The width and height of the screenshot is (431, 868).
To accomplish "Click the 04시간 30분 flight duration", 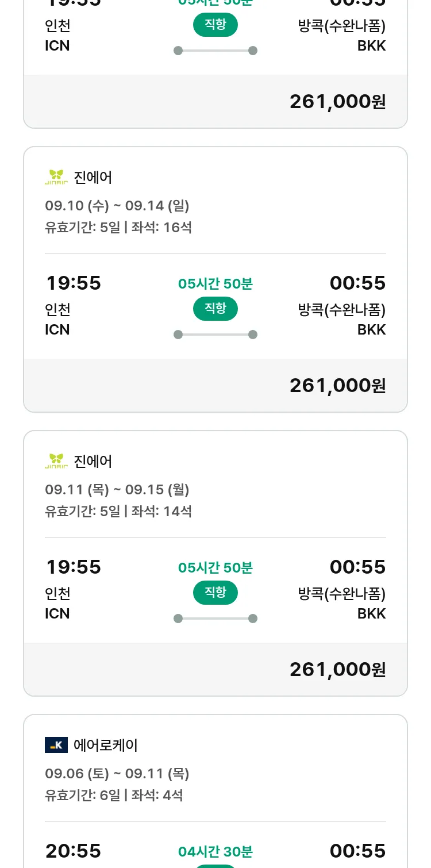I will [x=215, y=851].
